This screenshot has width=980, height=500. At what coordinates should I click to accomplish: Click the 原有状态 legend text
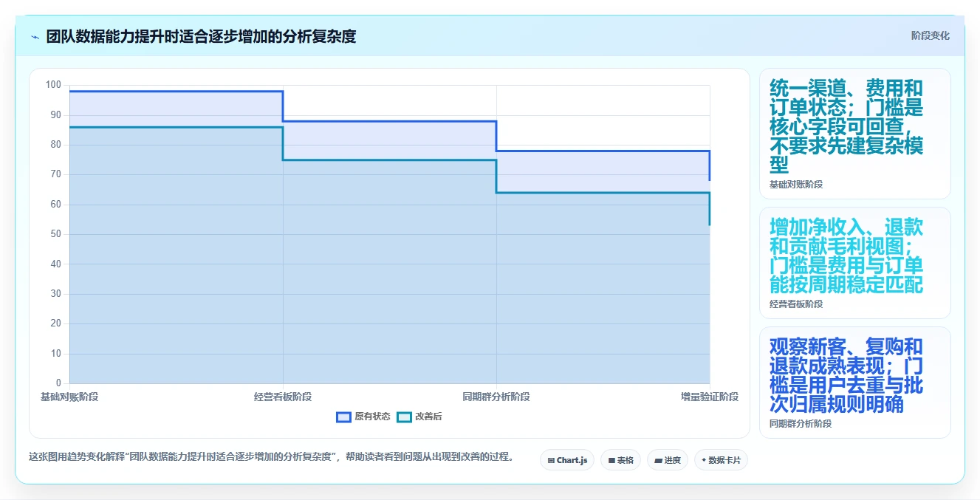(372, 417)
